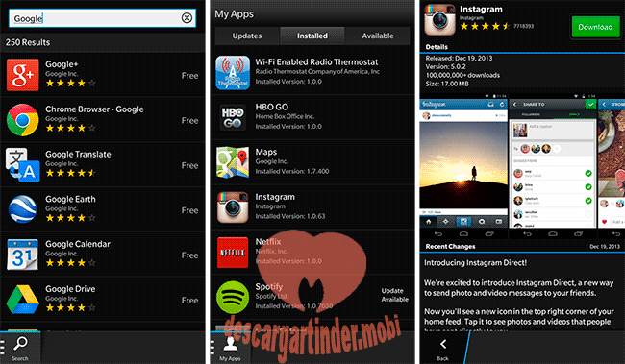Click the Google Calendar title text
The height and width of the screenshot is (364, 625).
click(78, 244)
